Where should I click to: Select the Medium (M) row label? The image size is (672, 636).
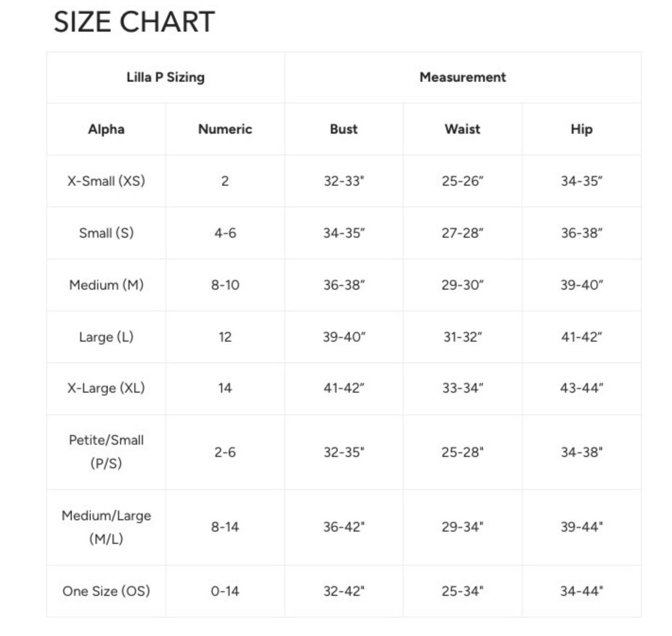106,285
